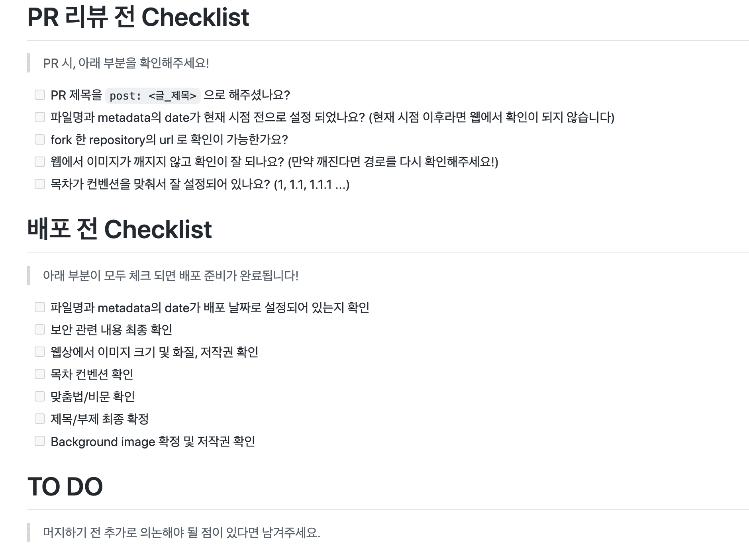Tick Background image 확정 및 저작권 checkbox
Screen dimensions: 749x560
pyautogui.click(x=40, y=441)
